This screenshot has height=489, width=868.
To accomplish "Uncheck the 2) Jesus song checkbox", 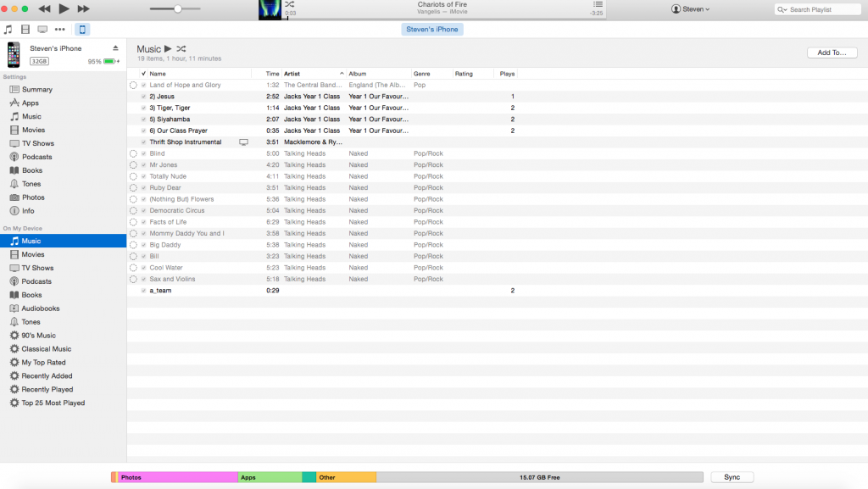I will [x=143, y=97].
